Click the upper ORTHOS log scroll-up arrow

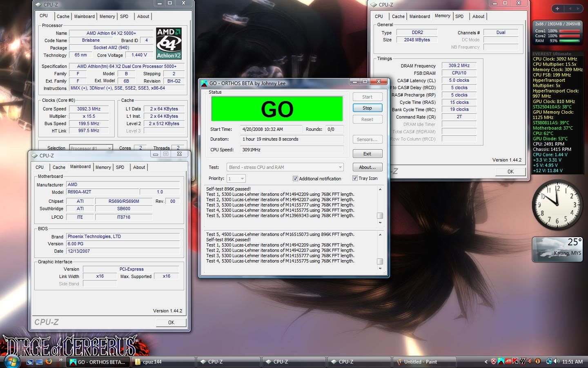coord(380,189)
